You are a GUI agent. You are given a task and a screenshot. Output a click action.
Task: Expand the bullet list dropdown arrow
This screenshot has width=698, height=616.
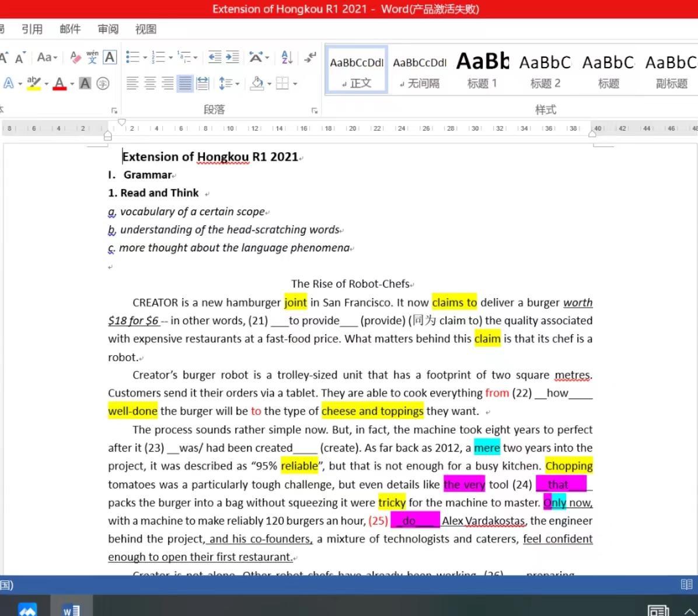[x=145, y=57]
